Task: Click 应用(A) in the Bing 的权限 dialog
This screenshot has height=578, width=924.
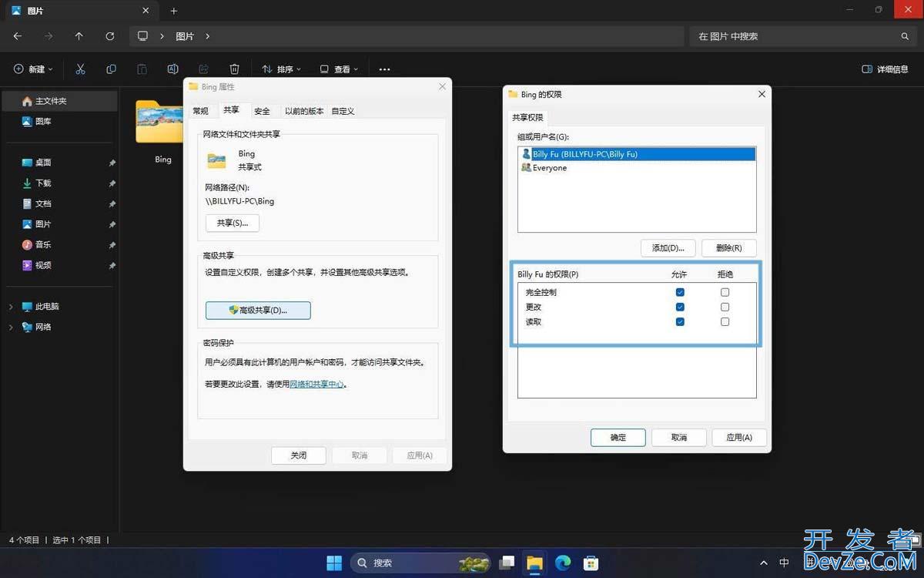Action: (x=738, y=437)
